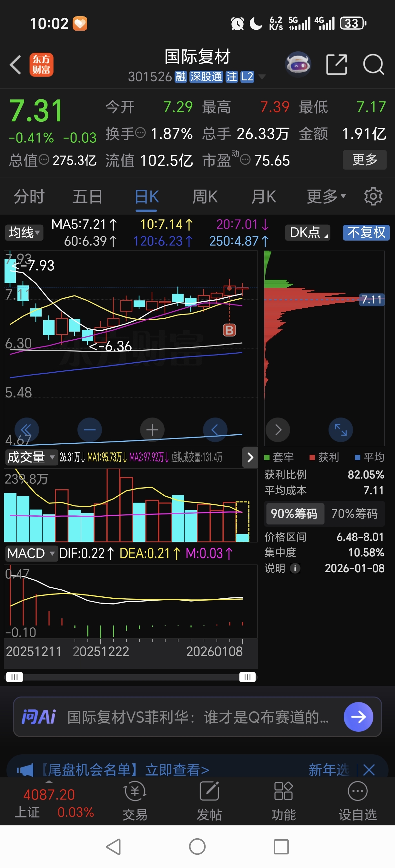Expand index bar above 4087.20
The height and width of the screenshot is (868, 395).
(x=49, y=782)
